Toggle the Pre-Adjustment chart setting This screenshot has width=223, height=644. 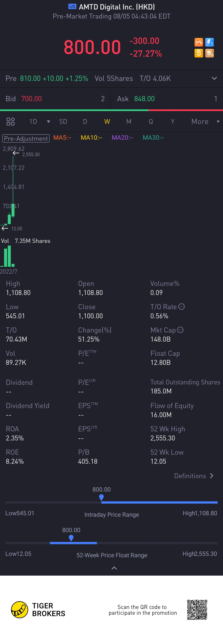(26, 138)
